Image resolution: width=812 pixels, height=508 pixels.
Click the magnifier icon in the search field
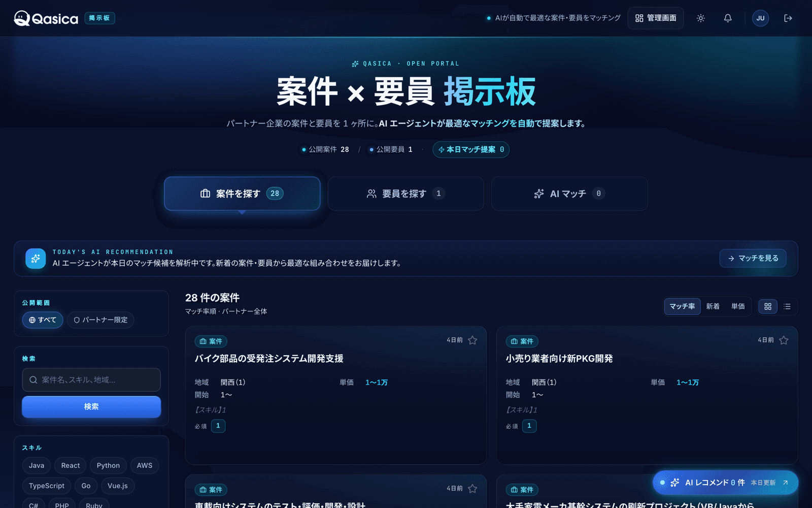coord(33,380)
